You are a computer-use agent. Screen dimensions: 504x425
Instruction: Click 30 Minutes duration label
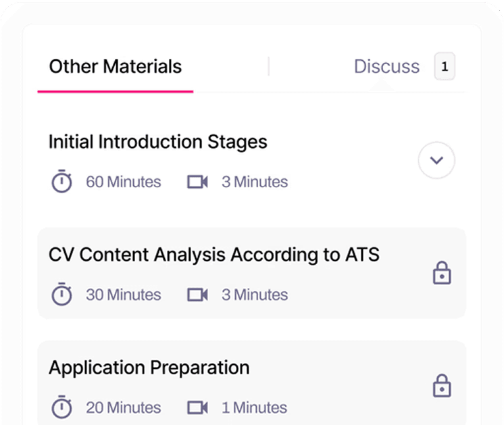(123, 295)
